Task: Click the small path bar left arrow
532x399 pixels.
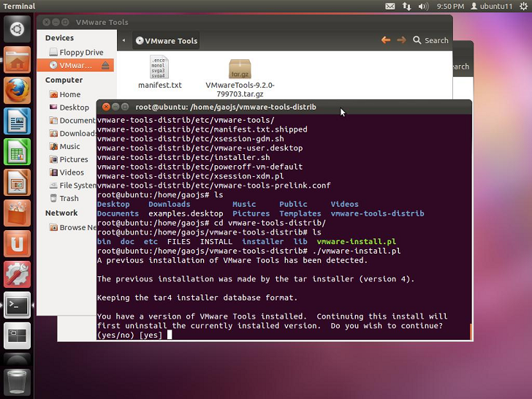Action: pos(123,40)
